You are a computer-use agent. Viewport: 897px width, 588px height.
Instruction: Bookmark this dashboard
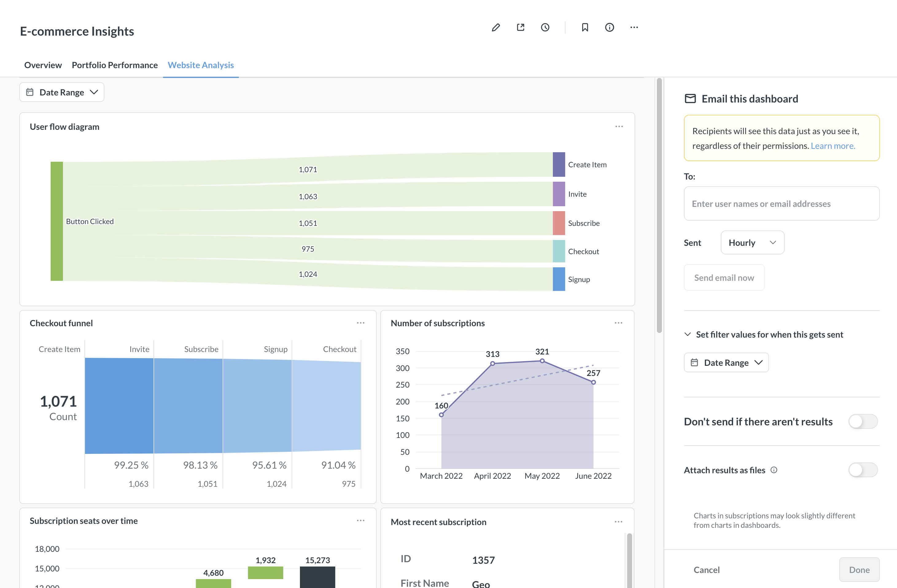tap(585, 28)
